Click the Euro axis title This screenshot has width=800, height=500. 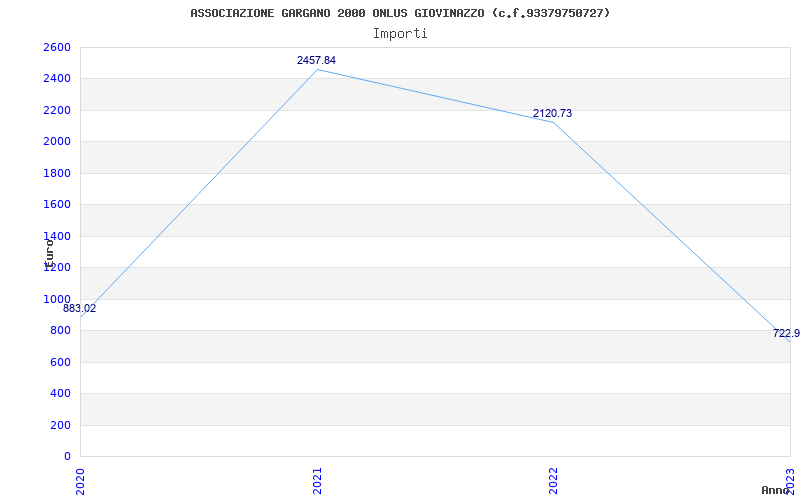[49, 254]
